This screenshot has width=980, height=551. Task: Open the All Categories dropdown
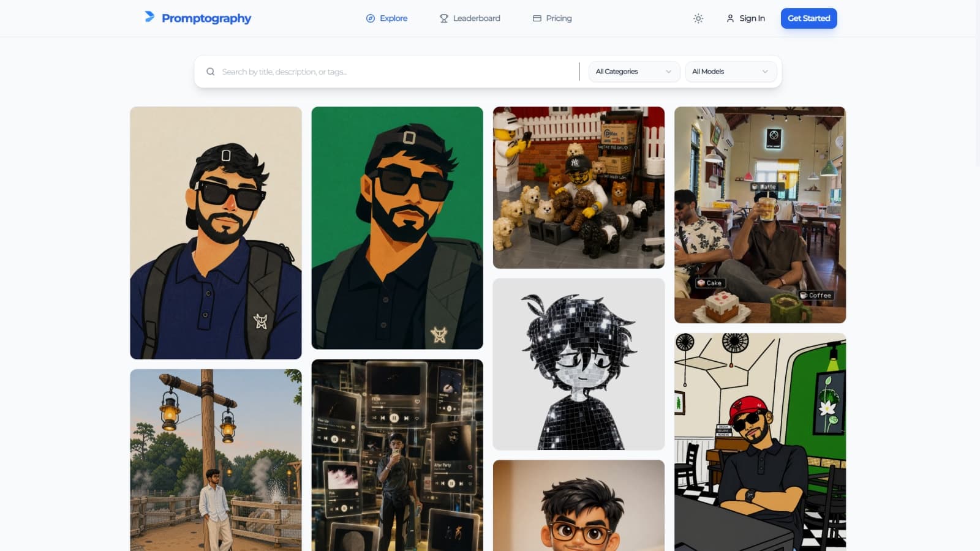coord(634,72)
